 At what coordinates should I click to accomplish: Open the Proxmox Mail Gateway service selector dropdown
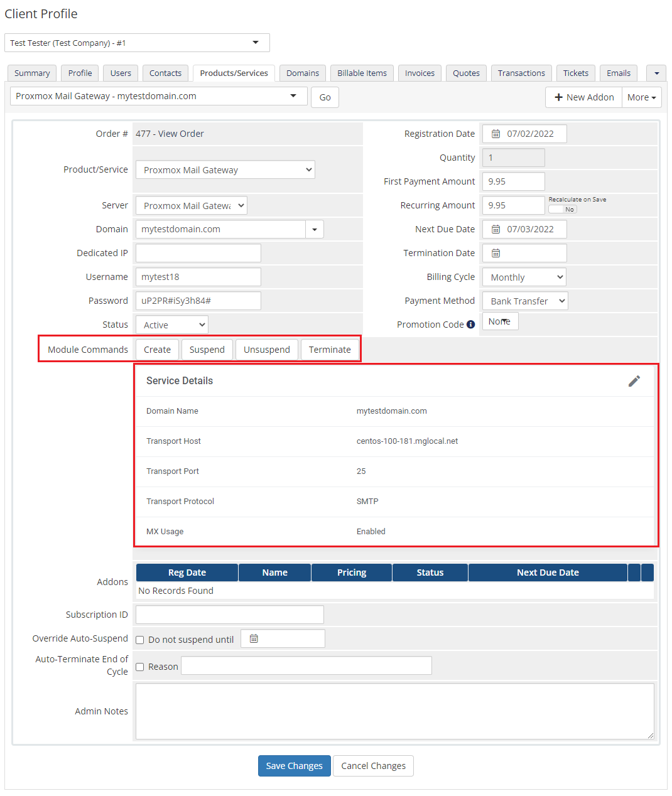[159, 96]
